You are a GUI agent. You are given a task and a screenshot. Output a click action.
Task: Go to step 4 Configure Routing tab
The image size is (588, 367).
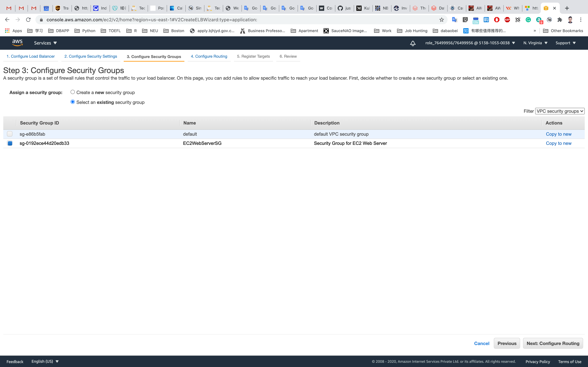(209, 56)
